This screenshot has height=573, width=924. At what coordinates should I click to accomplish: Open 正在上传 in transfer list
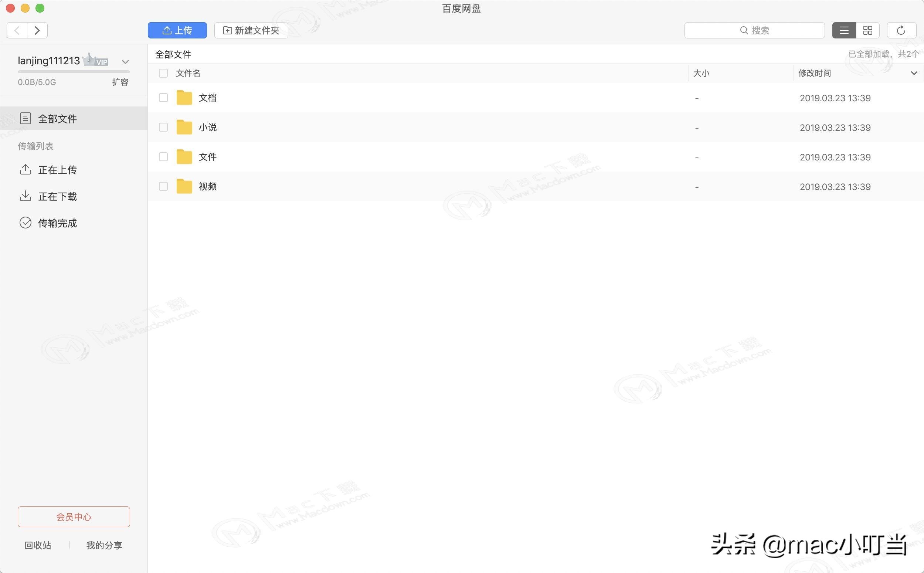click(58, 169)
